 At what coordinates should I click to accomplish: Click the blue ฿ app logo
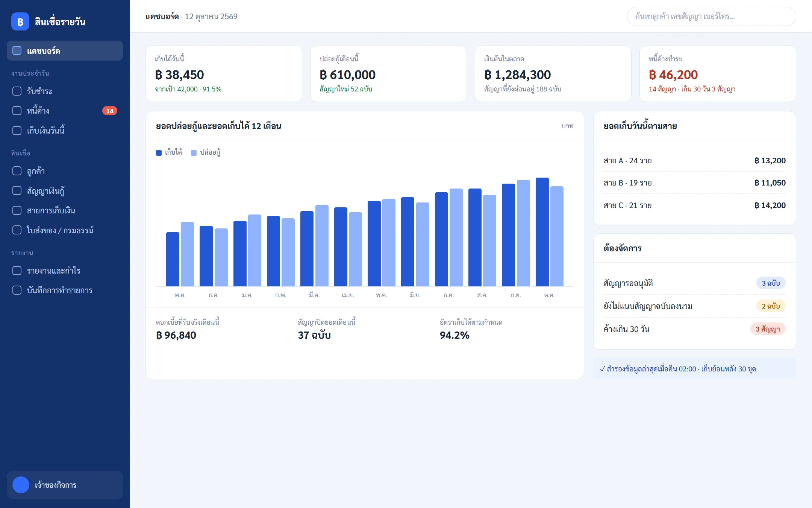pos(20,21)
